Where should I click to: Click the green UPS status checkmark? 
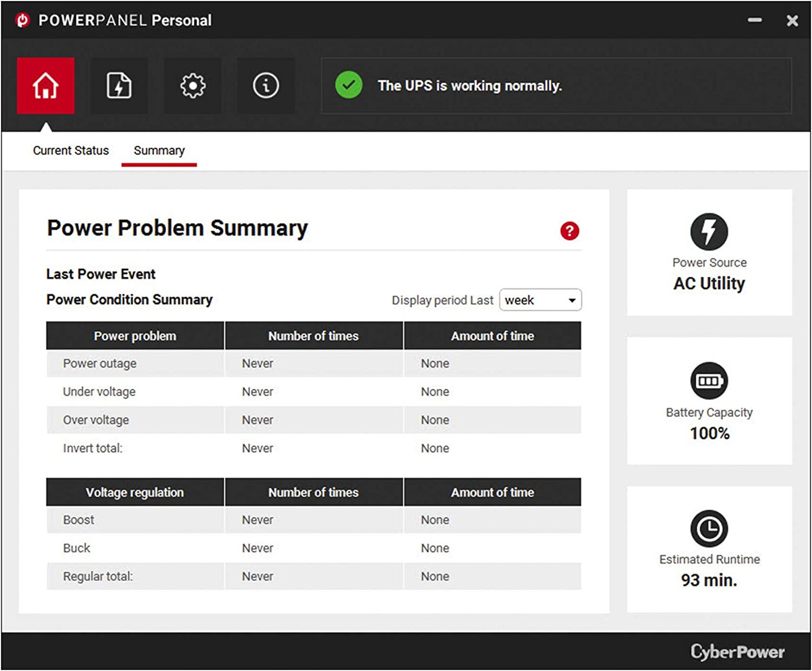tap(349, 85)
